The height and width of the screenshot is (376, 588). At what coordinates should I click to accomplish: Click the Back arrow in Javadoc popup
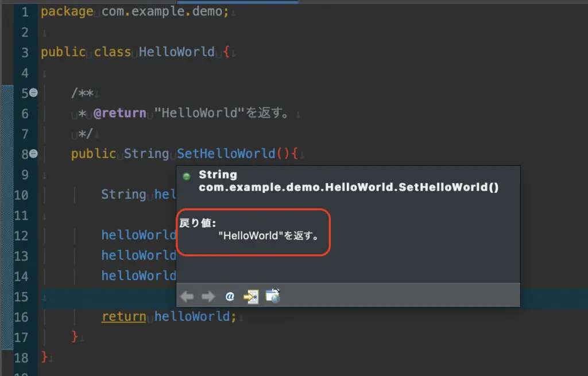pyautogui.click(x=187, y=296)
